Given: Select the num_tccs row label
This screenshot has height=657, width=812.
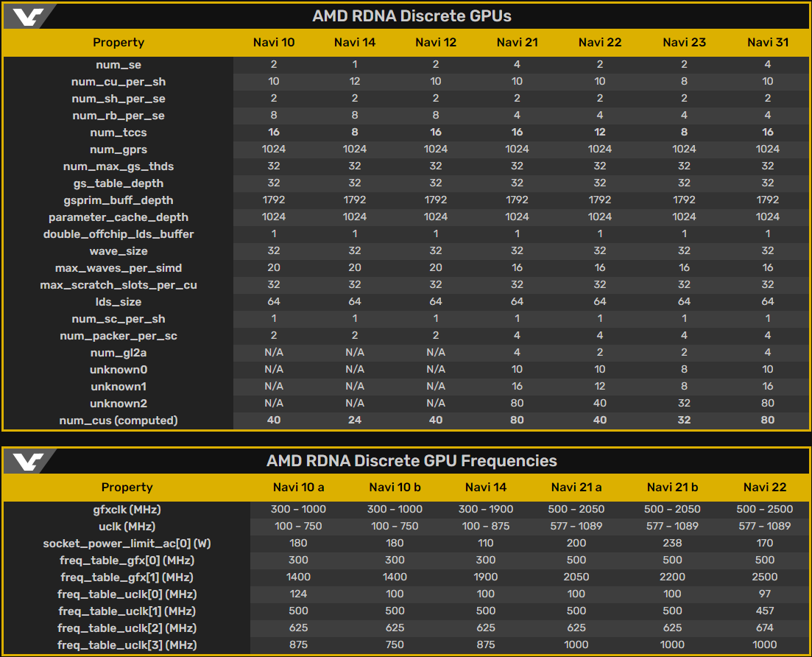Looking at the screenshot, I should [x=118, y=133].
